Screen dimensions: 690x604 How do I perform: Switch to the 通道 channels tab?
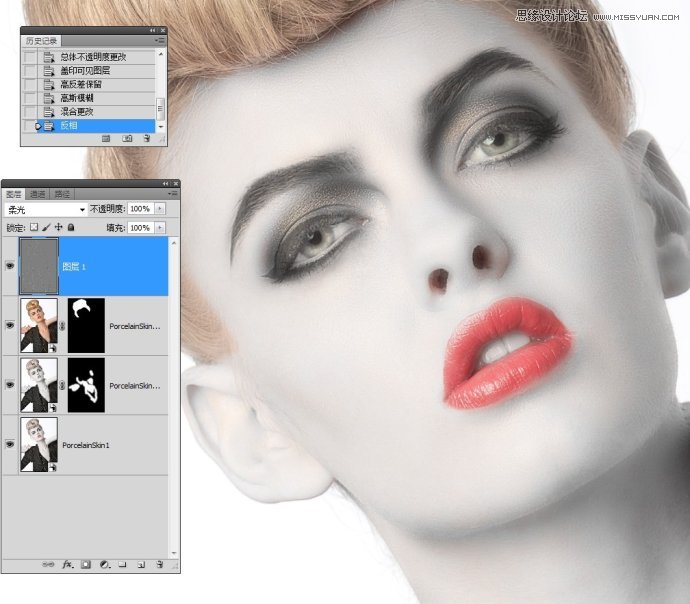pyautogui.click(x=37, y=193)
